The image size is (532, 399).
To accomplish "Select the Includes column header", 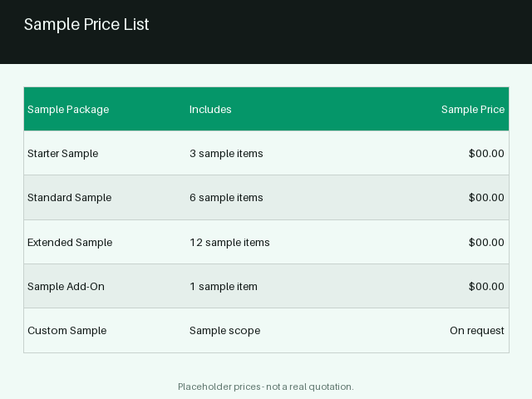I will (210, 109).
